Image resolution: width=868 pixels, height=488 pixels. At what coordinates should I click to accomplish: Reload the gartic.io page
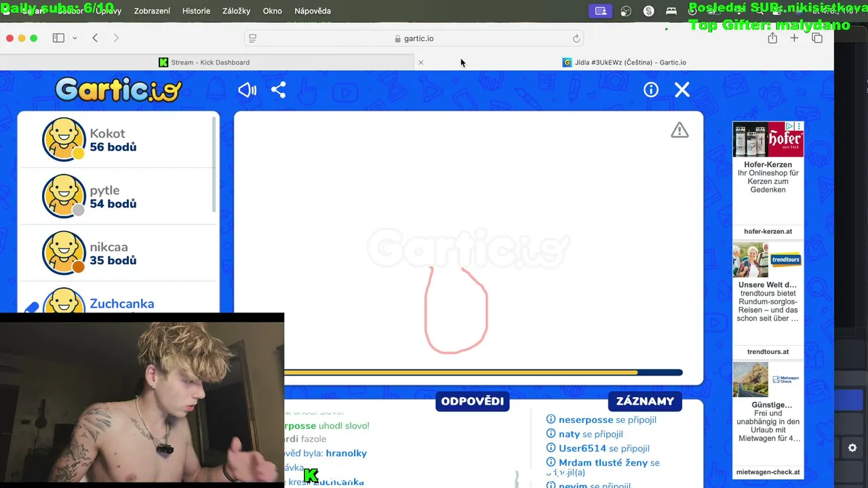pos(576,39)
